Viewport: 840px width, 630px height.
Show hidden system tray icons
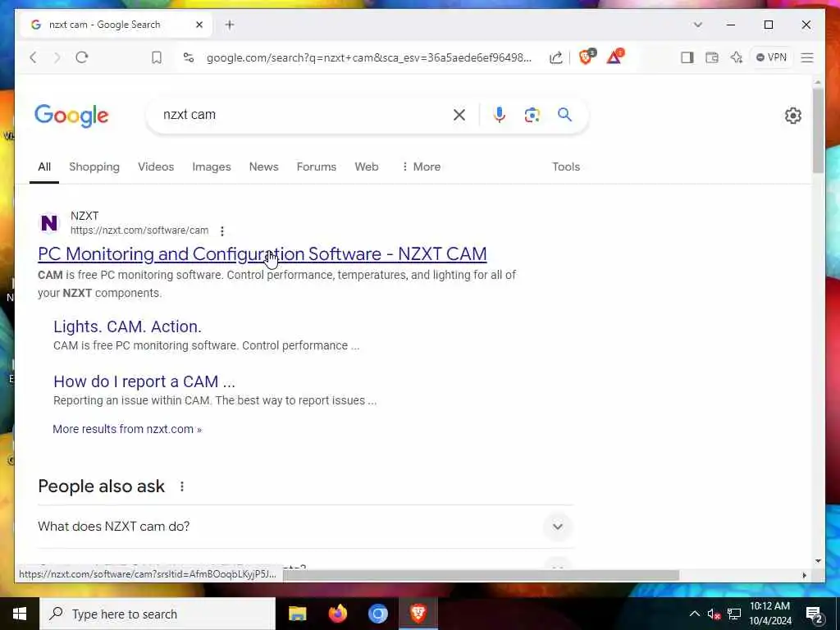[694, 614]
